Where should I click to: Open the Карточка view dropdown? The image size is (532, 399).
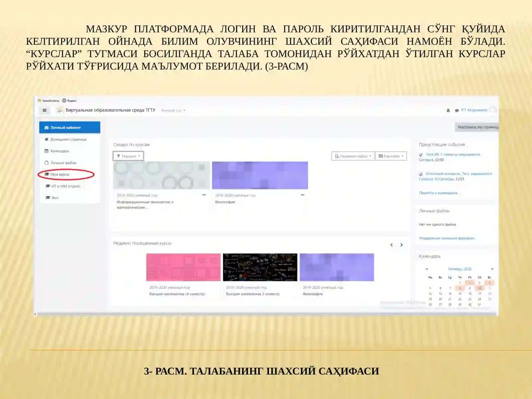click(x=391, y=156)
